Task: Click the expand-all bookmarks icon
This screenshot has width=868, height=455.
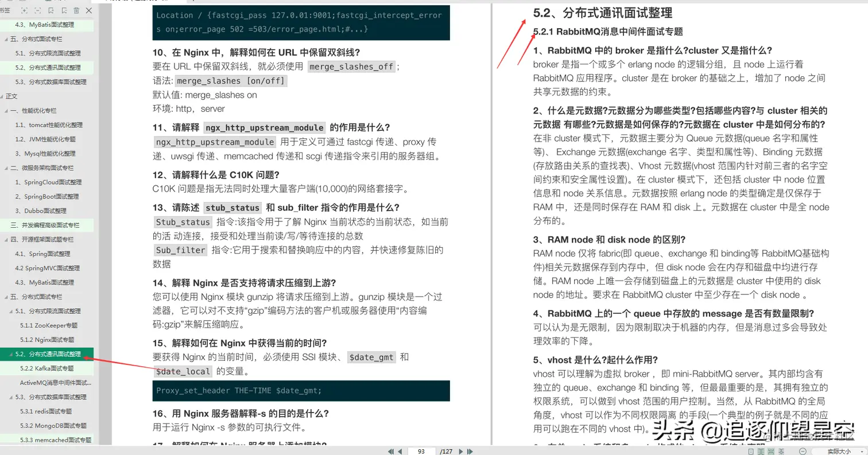Action: click(x=25, y=10)
